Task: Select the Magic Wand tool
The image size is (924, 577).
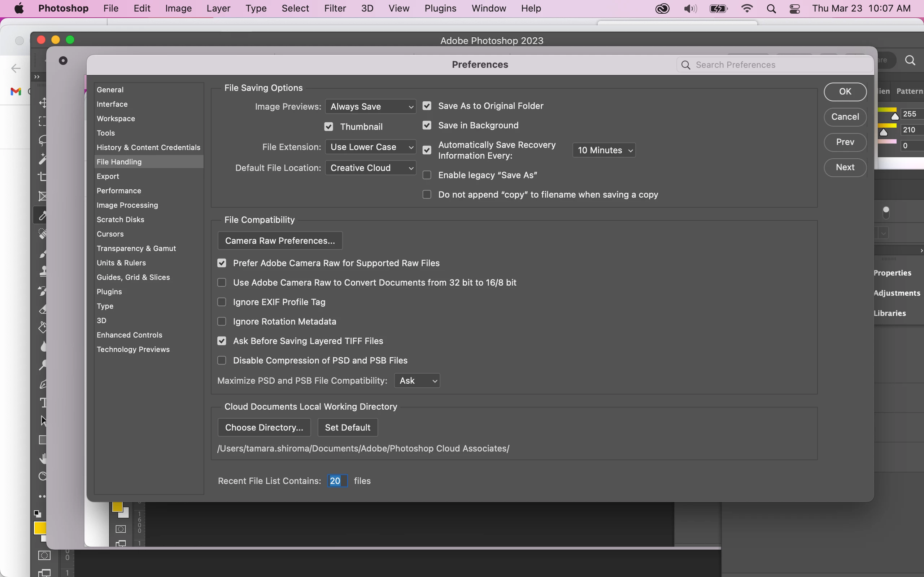Action: (42, 159)
